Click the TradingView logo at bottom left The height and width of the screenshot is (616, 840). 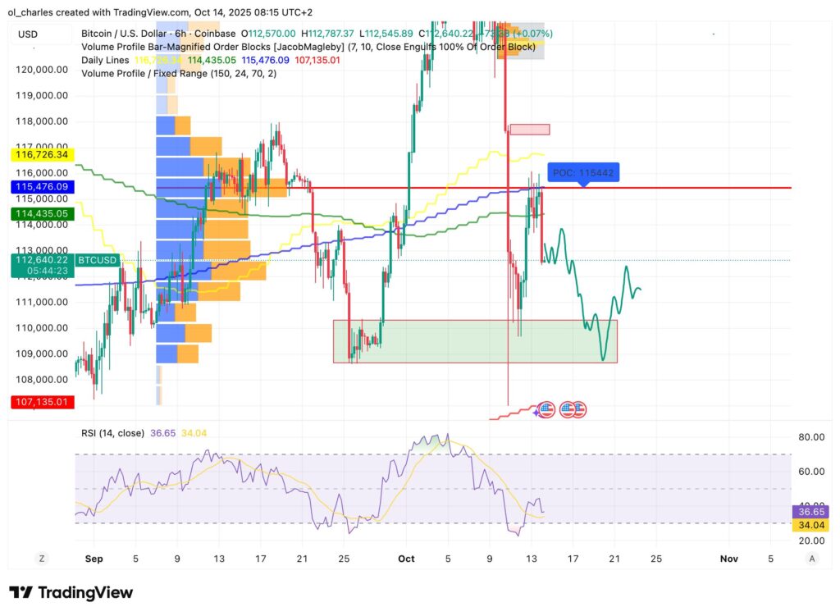[x=70, y=592]
